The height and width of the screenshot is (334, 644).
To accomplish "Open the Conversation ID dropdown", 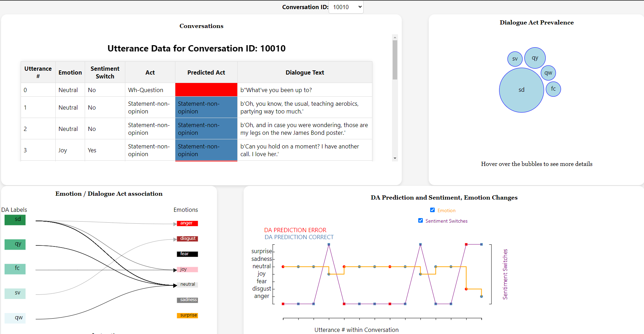I will [x=346, y=7].
